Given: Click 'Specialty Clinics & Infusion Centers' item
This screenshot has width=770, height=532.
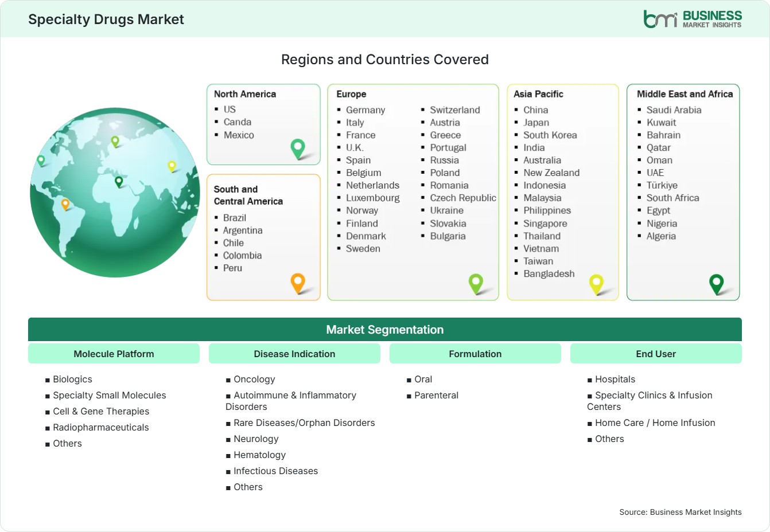Looking at the screenshot, I should pos(650,401).
